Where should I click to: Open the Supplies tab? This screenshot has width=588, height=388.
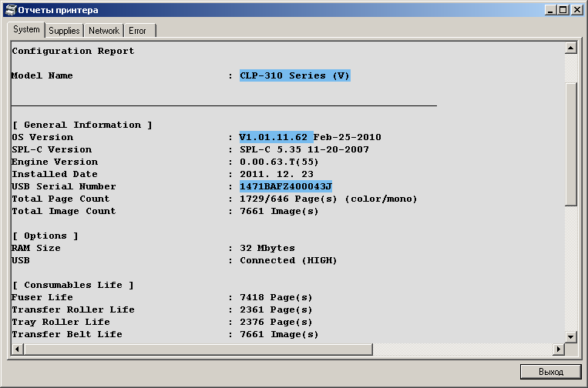(64, 31)
